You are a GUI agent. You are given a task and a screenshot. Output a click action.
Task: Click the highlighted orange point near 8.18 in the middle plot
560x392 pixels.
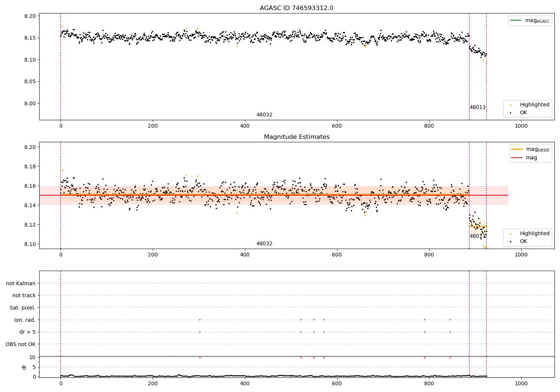(62, 170)
